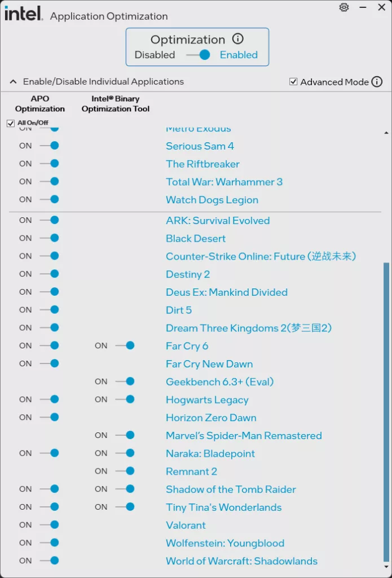Viewport: 392px width, 578px height.
Task: Uncheck the All On/Off checkbox
Action: (x=10, y=122)
